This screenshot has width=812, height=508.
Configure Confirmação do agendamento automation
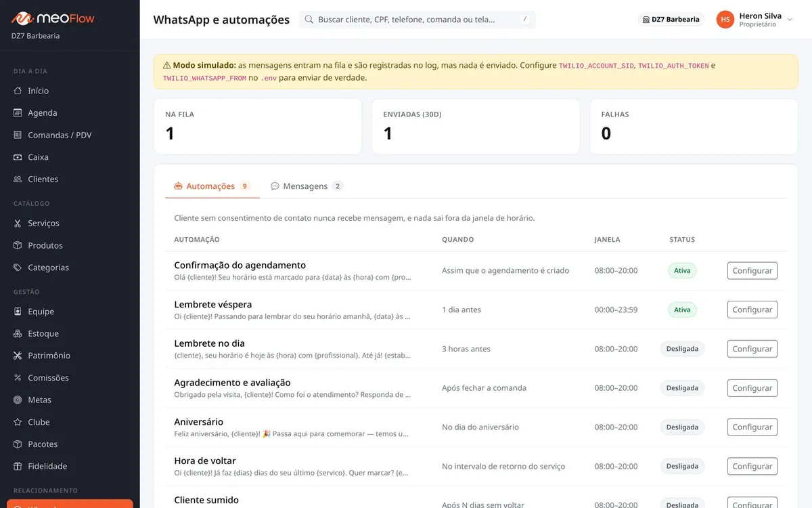click(x=752, y=271)
